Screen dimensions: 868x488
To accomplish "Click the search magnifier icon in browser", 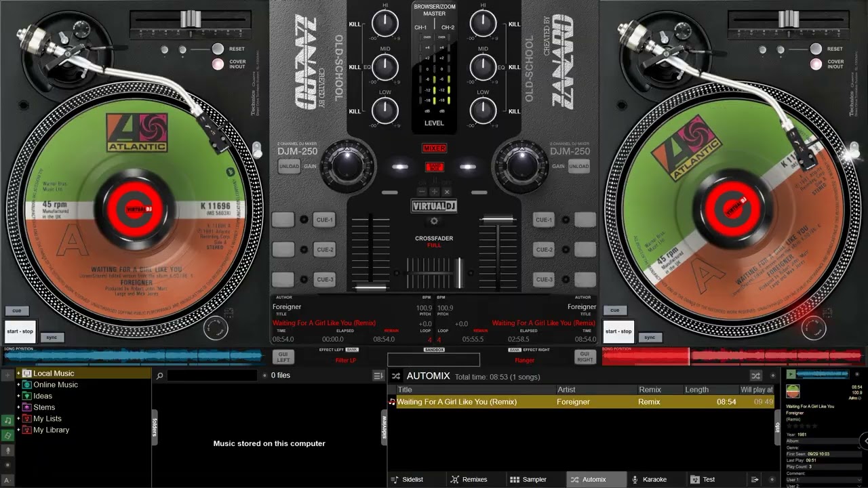I will 159,375.
